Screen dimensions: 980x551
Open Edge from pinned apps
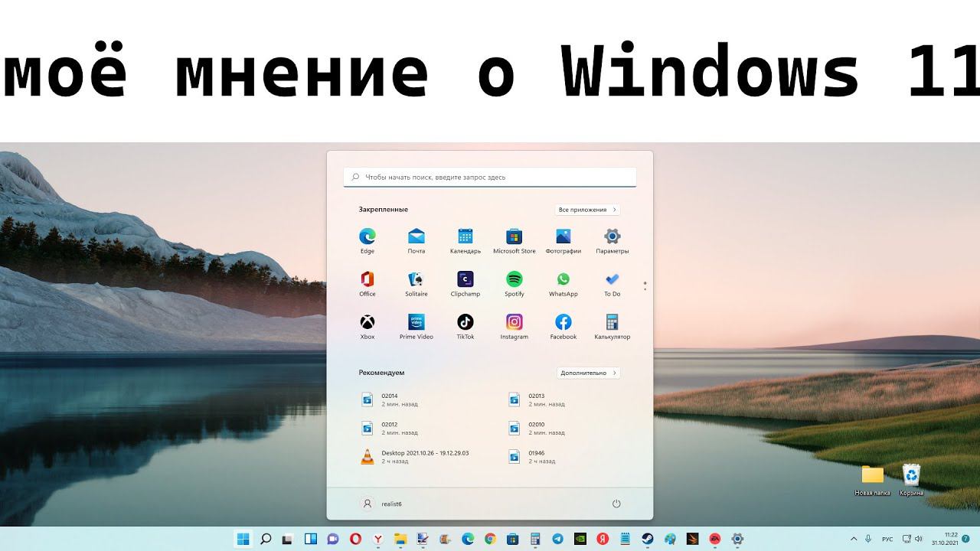[367, 240]
